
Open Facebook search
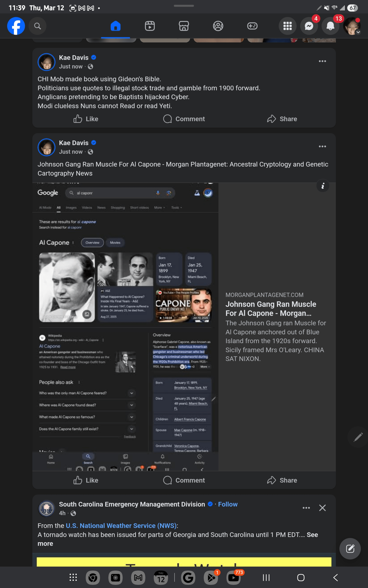pos(37,26)
